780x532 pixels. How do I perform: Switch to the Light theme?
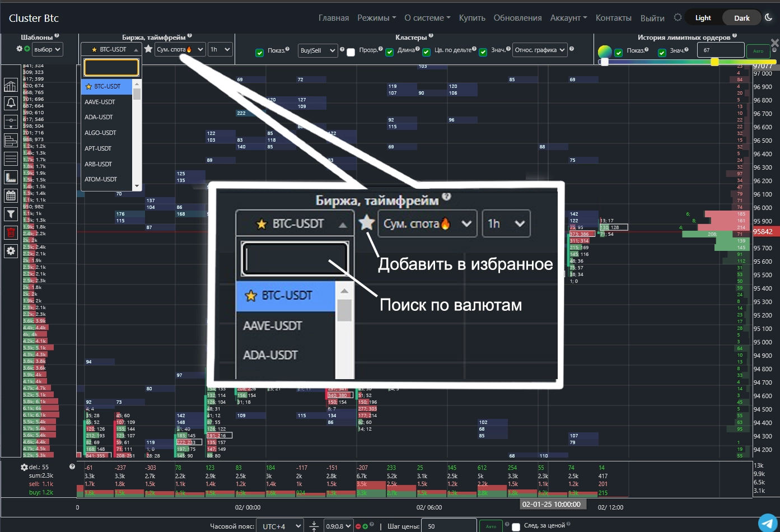pos(703,18)
